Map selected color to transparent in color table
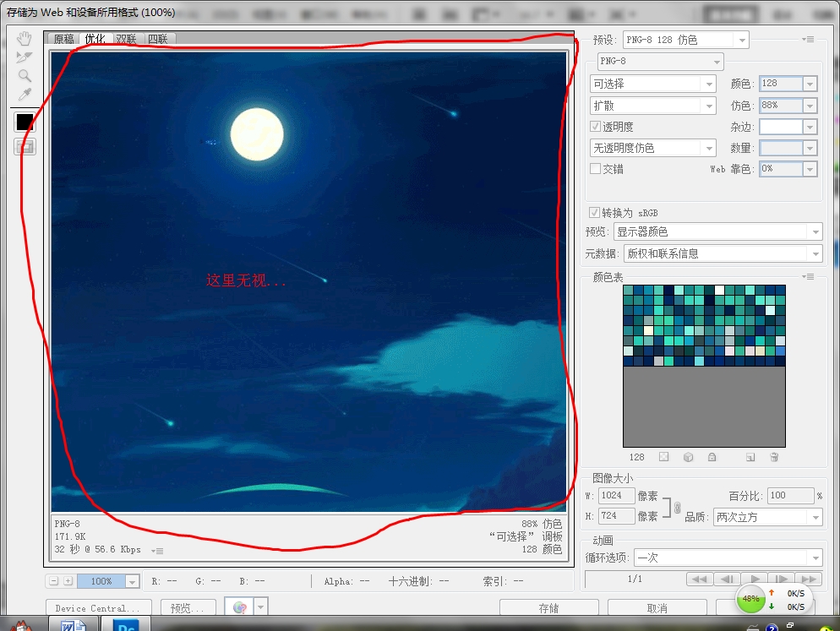Screen dimensions: 840x631 [663, 457]
